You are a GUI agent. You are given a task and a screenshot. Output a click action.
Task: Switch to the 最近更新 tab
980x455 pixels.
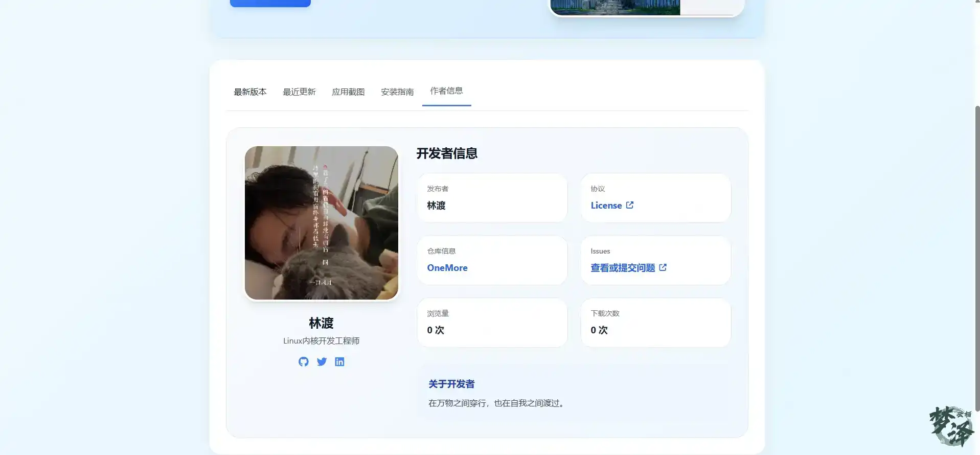click(299, 92)
